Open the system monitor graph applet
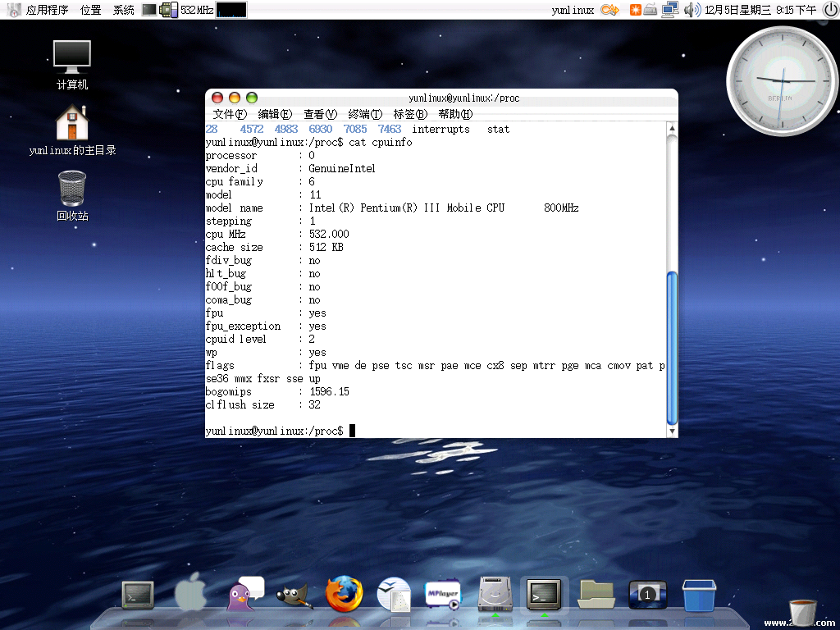This screenshot has height=630, width=840. (231, 10)
